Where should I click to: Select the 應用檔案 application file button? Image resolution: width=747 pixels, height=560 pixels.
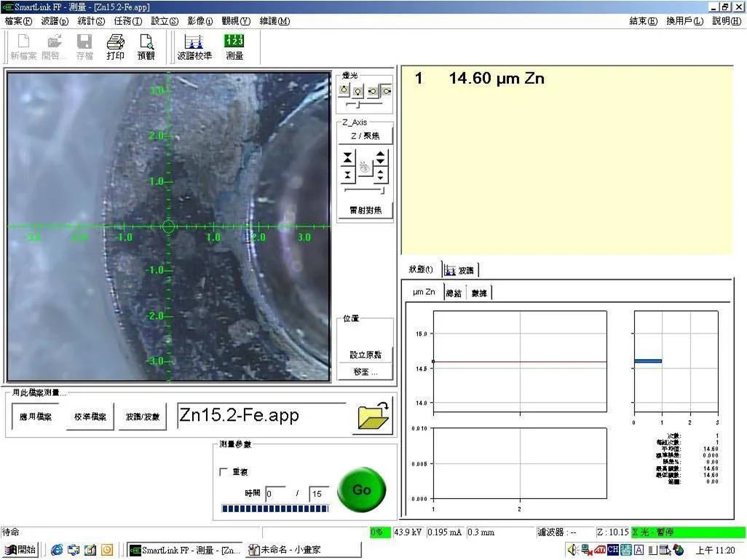coord(35,417)
